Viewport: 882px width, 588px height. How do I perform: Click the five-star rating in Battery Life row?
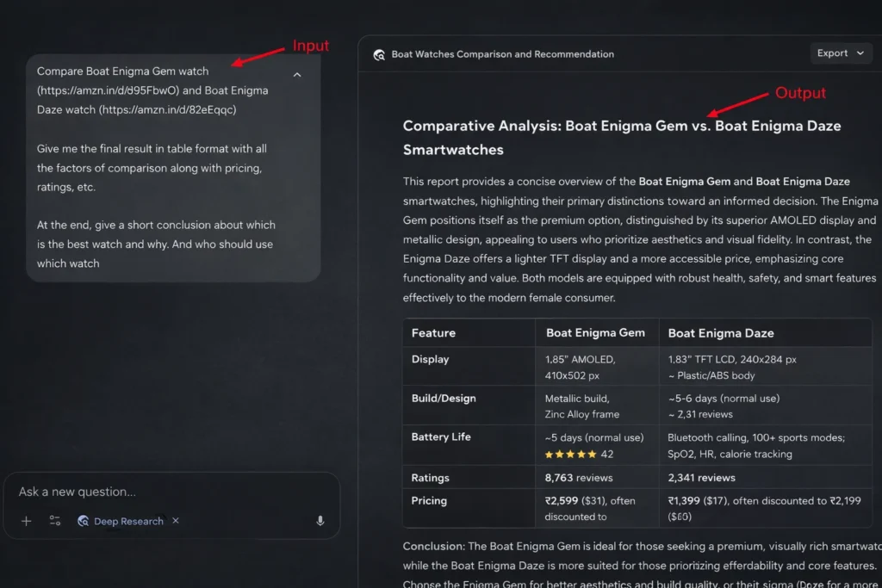[568, 454]
